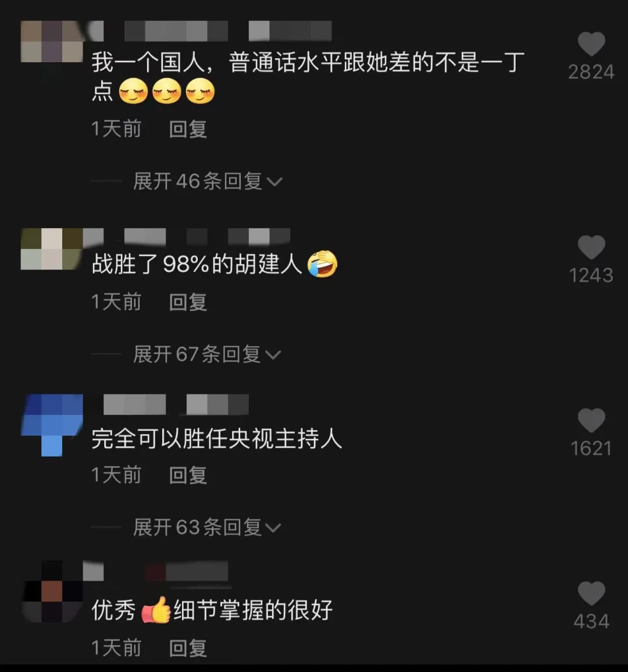Expand the 46 replies thread
628x672 pixels.
pos(208,182)
